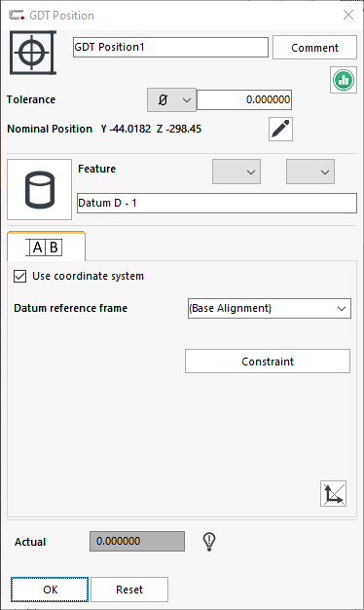The height and width of the screenshot is (610, 364).
Task: Open the green statistics chart icon
Action: (344, 80)
